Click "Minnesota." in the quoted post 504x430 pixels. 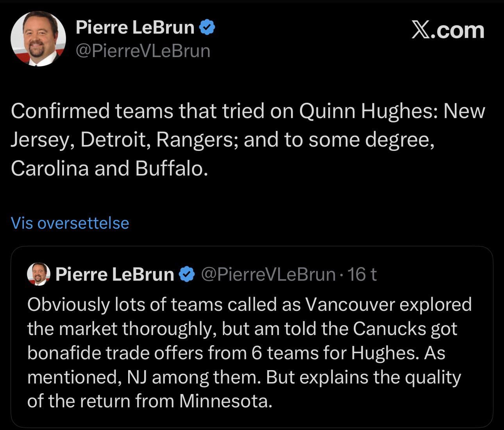pos(225,401)
